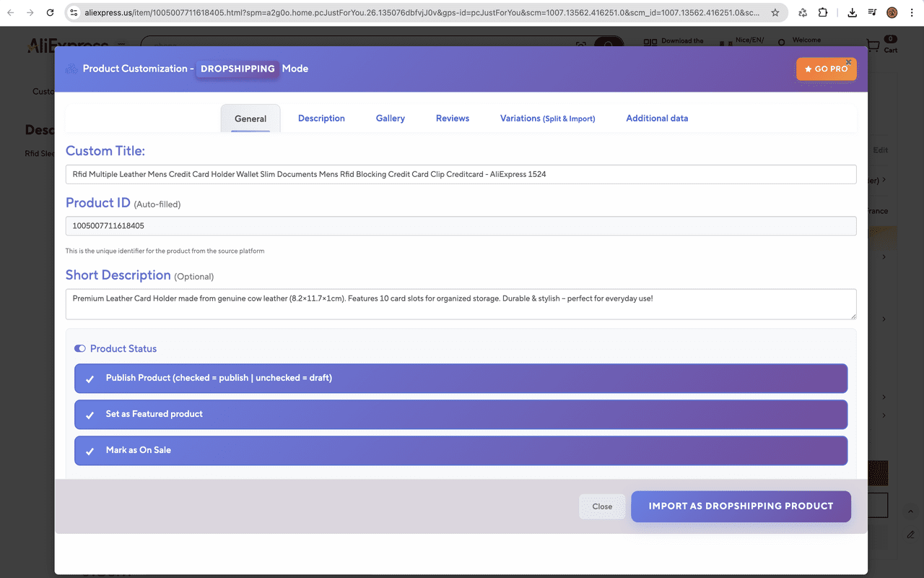Image resolution: width=924 pixels, height=578 pixels.
Task: Uncheck Publish Product checkbox
Action: 90,379
